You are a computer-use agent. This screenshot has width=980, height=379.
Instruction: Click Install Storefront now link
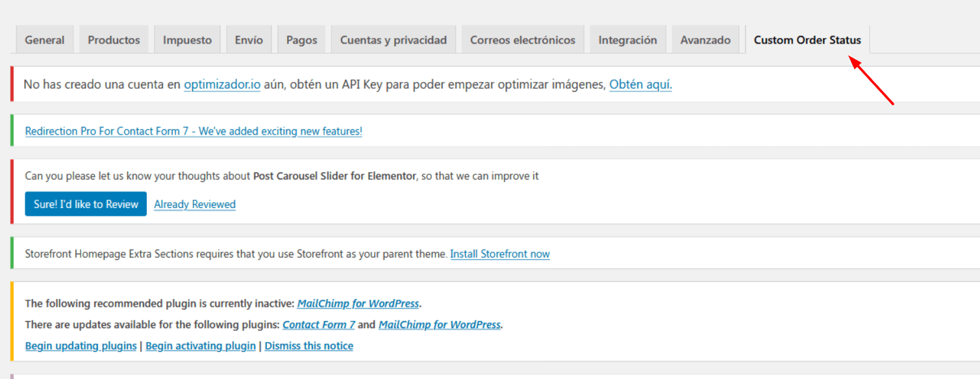pyautogui.click(x=500, y=254)
